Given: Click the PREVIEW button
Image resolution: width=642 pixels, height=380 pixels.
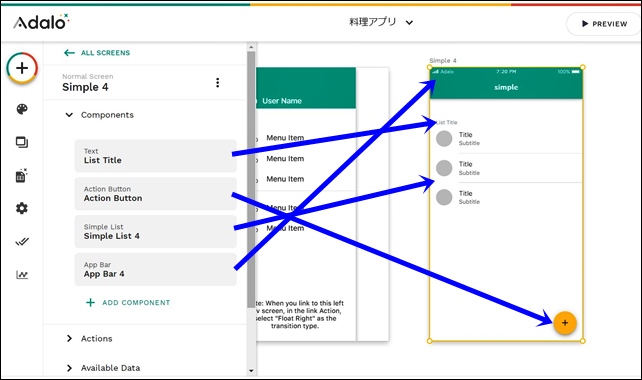Looking at the screenshot, I should [x=604, y=24].
